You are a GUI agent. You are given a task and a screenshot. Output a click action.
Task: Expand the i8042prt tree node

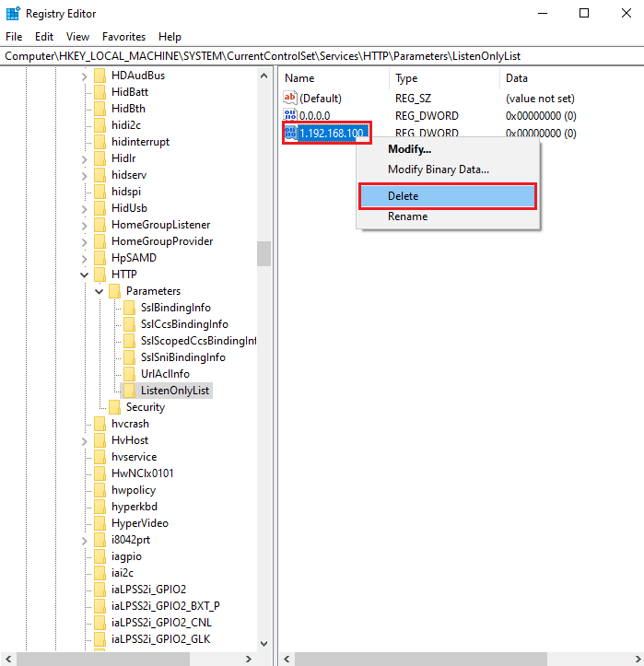tap(84, 541)
